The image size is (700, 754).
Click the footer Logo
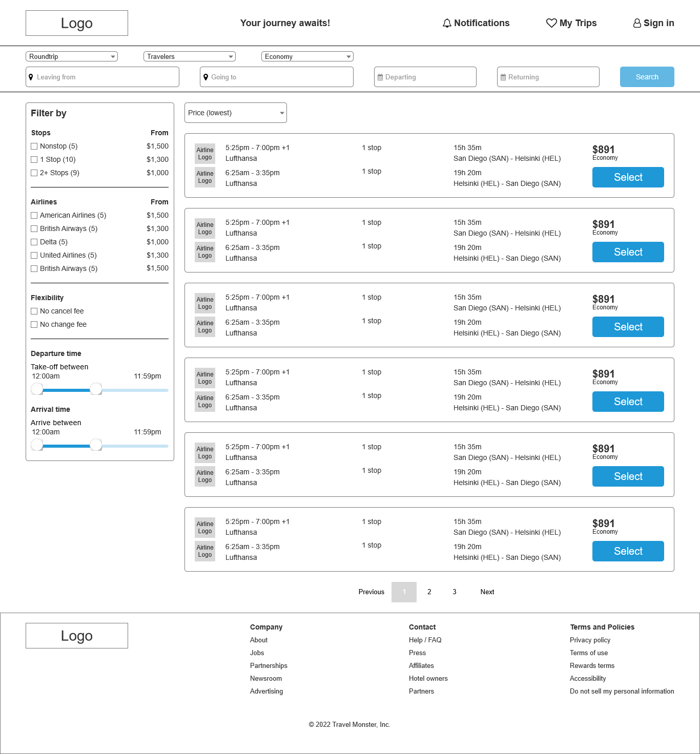click(77, 636)
